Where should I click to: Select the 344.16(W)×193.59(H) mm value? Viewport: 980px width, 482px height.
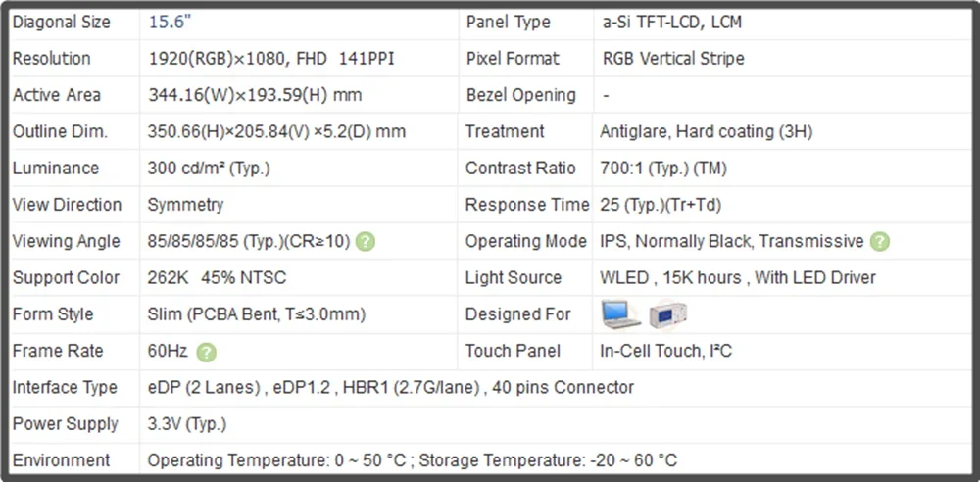[255, 95]
